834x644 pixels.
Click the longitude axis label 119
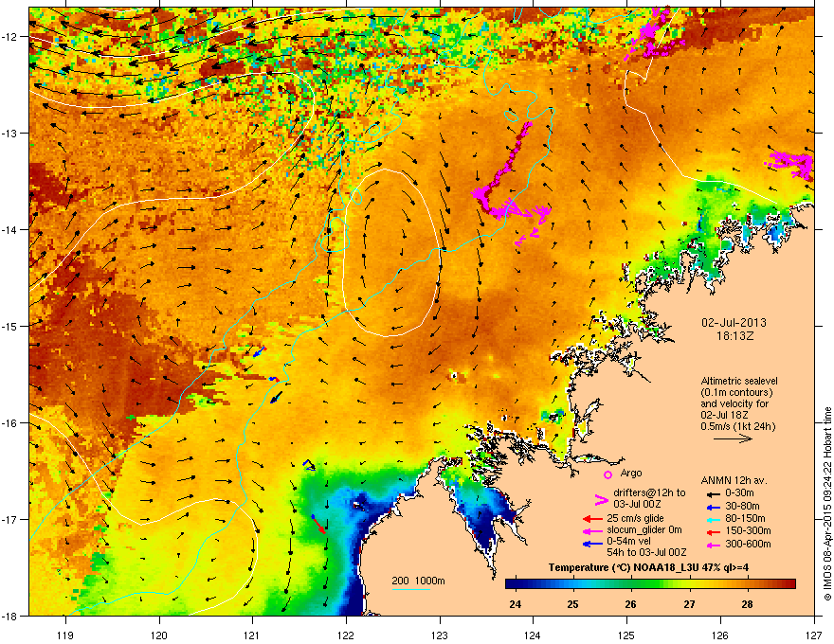pyautogui.click(x=65, y=635)
